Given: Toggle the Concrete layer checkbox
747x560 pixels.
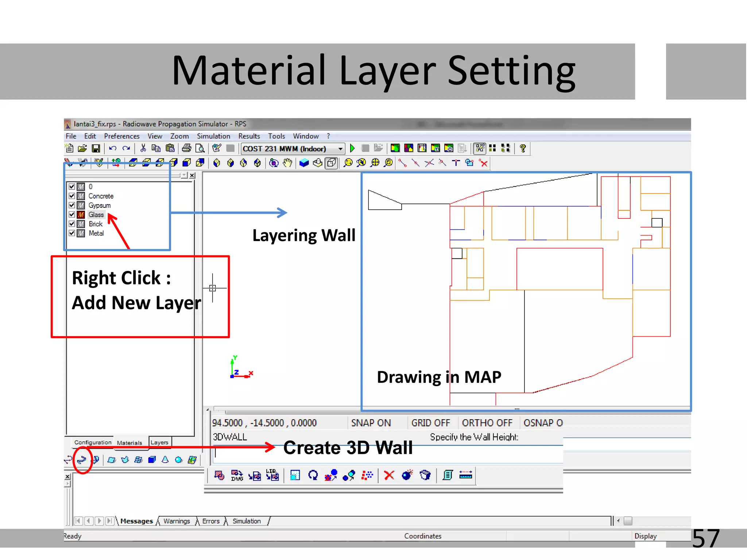Looking at the screenshot, I should tap(72, 196).
